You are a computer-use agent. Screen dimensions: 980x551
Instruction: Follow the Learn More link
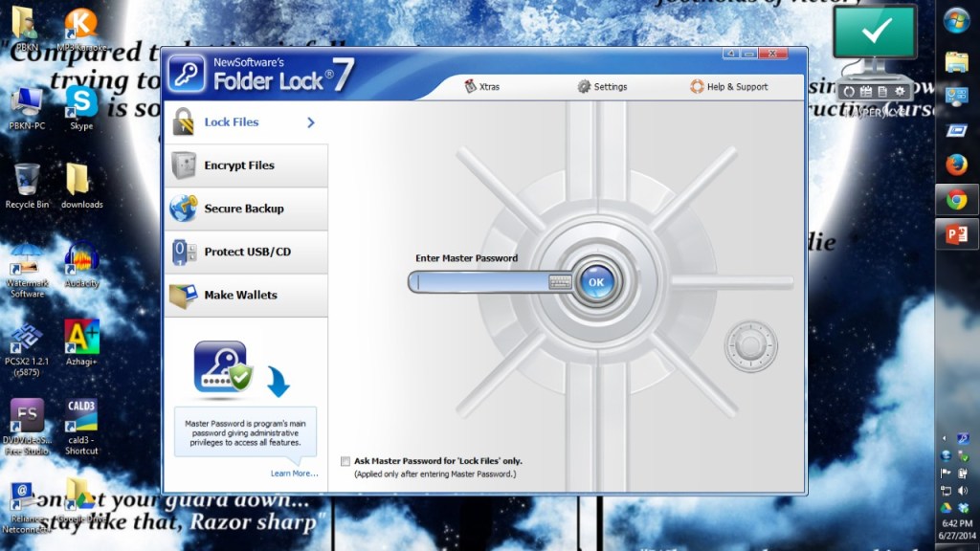(x=294, y=474)
